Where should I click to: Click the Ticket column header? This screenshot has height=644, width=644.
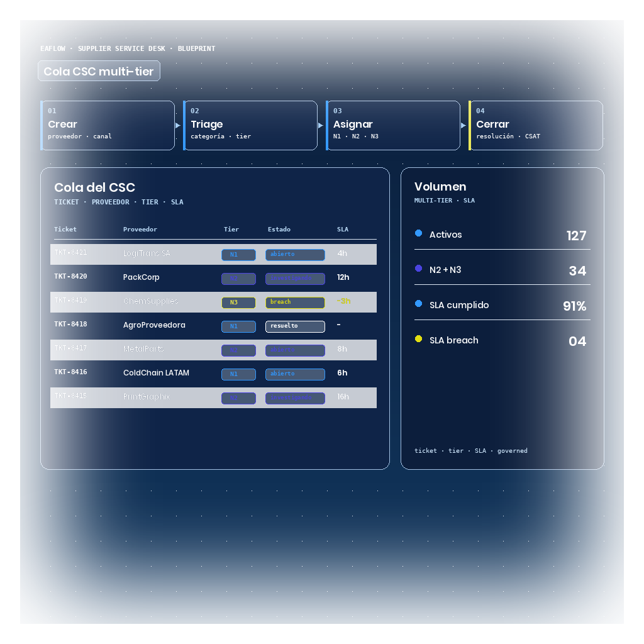click(65, 229)
